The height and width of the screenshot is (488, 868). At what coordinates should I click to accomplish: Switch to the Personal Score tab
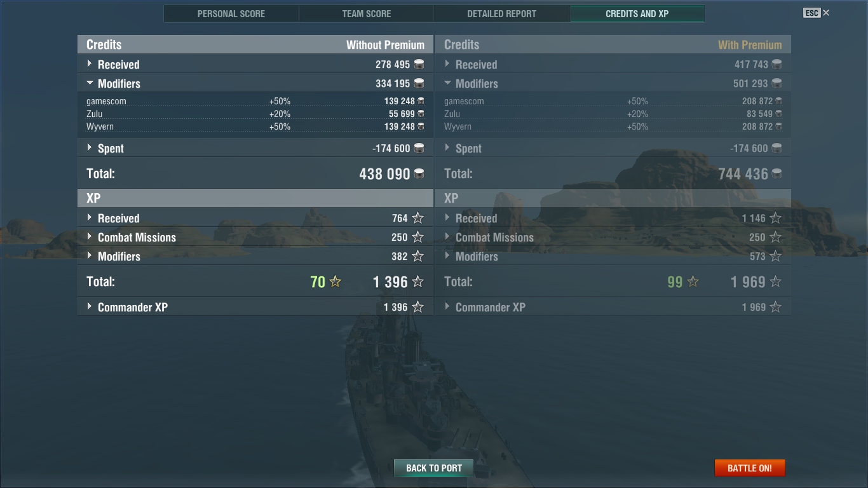point(231,13)
